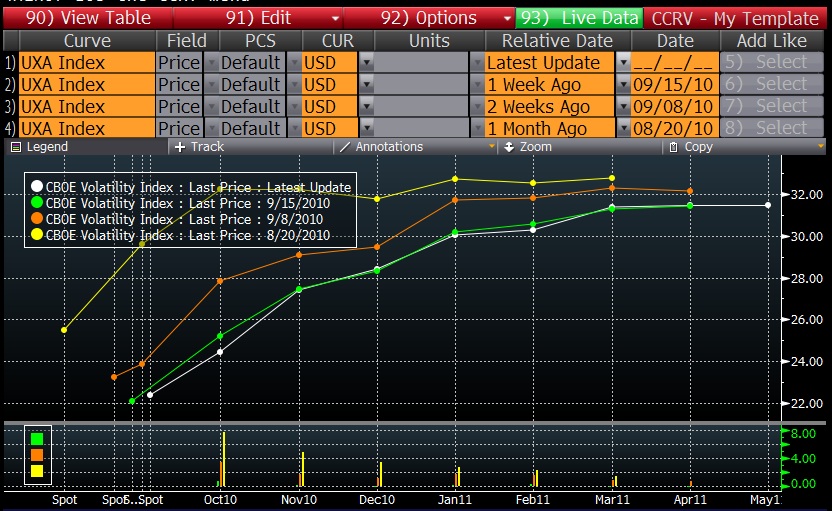Open the 92) Options menu
This screenshot has width=832, height=511.
point(429,18)
